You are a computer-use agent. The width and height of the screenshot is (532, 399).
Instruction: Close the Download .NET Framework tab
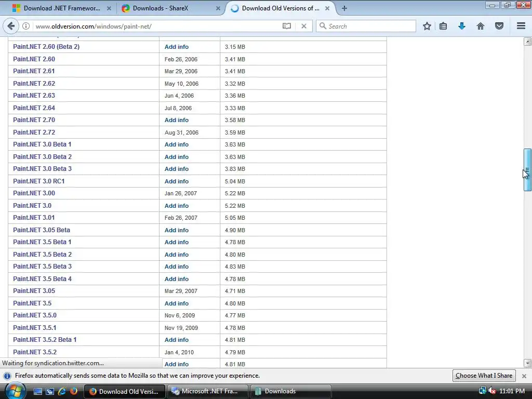[109, 8]
